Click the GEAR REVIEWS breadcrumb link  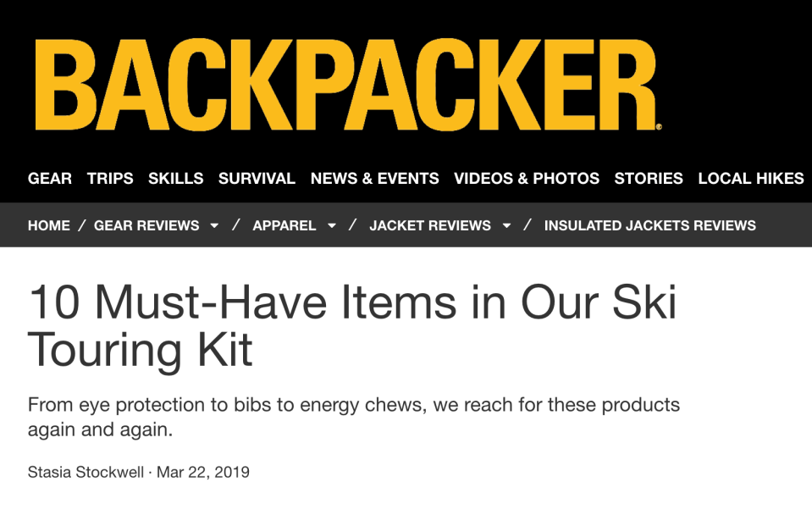click(x=146, y=225)
